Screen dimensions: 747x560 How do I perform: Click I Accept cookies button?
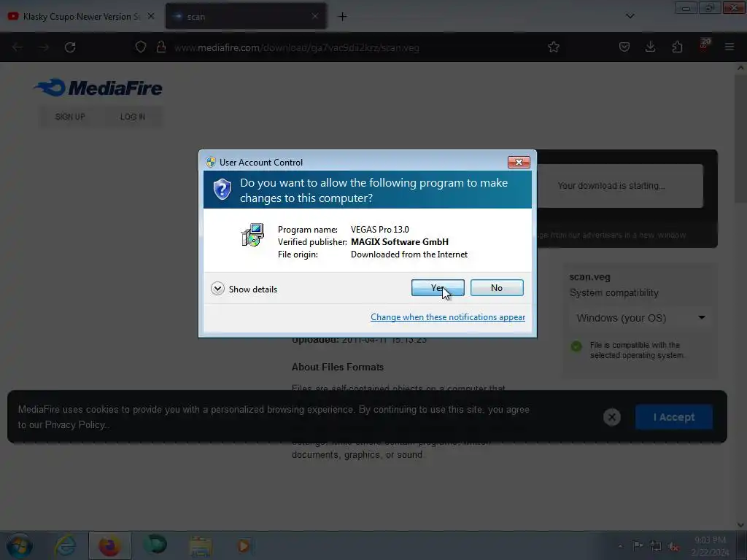pos(673,417)
